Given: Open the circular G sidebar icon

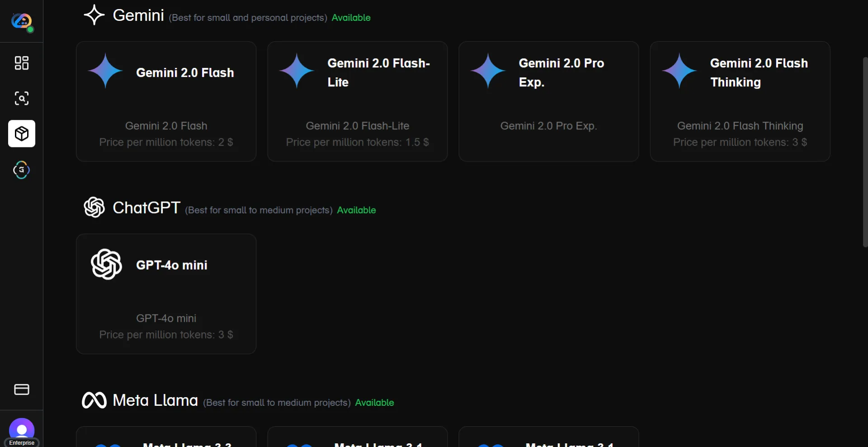Looking at the screenshot, I should [22, 170].
